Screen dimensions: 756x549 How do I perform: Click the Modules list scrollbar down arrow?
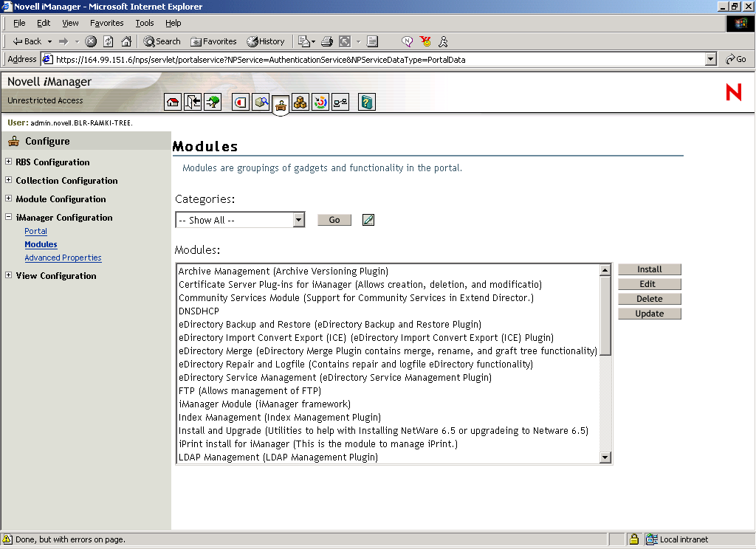pos(605,457)
